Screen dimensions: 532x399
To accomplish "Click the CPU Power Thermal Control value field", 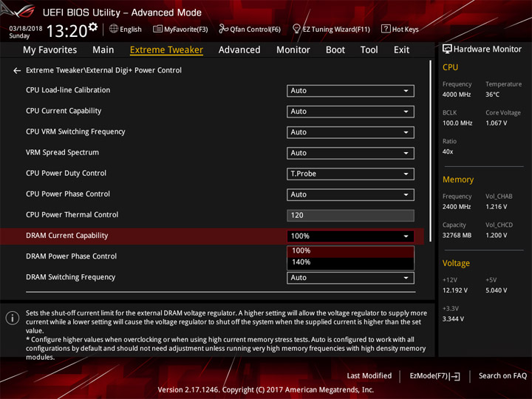I will click(350, 216).
